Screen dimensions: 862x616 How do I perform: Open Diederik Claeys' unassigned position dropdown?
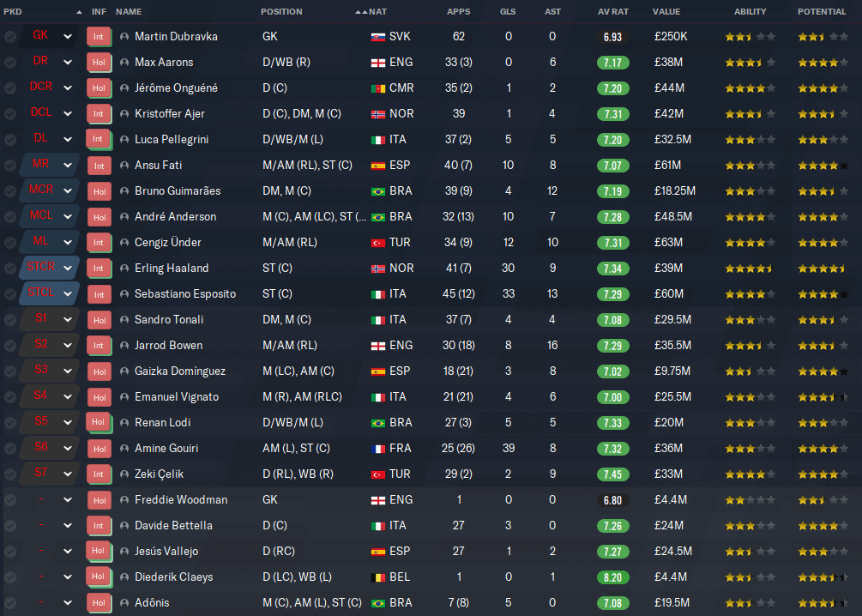point(68,577)
